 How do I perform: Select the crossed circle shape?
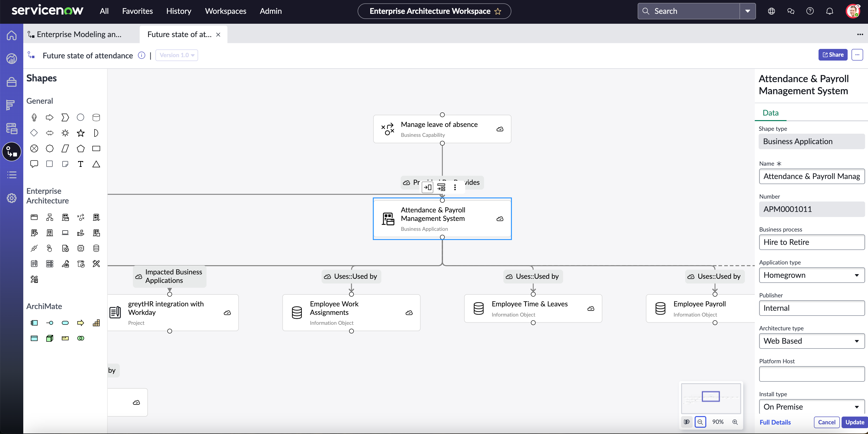click(x=34, y=148)
